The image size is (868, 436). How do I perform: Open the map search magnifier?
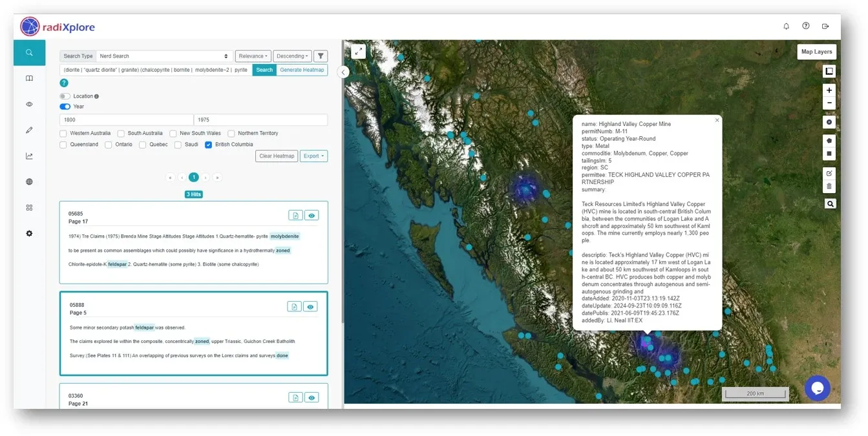coord(830,203)
